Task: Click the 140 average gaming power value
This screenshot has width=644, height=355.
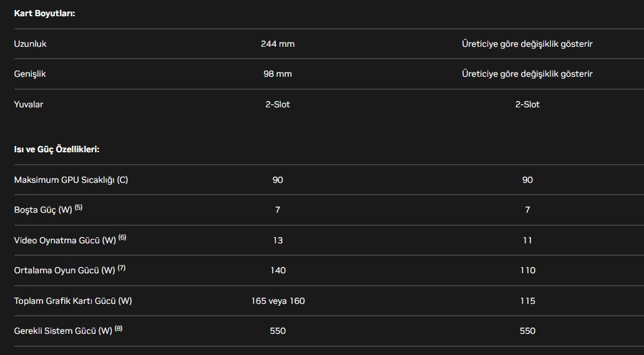Action: coord(278,271)
